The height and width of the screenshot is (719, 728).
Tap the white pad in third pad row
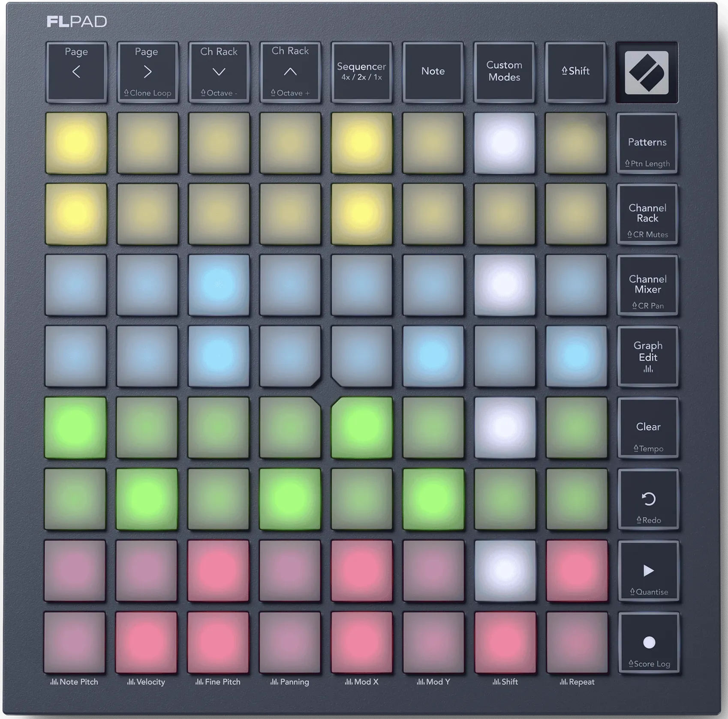click(504, 285)
